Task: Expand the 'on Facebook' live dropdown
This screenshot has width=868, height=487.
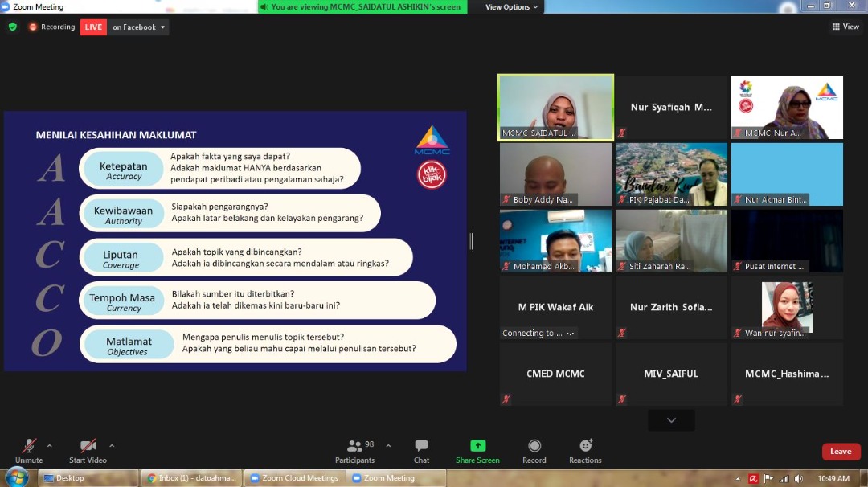Action: click(140, 27)
